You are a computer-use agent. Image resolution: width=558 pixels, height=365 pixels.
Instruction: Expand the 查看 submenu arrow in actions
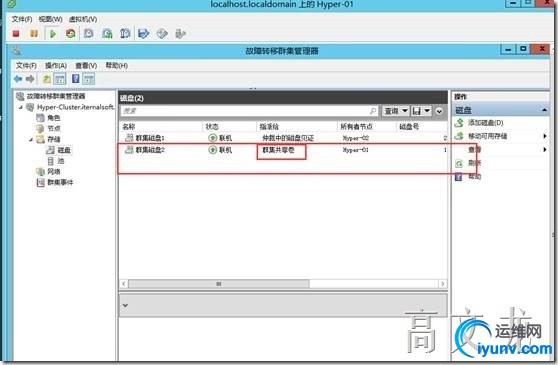(x=544, y=150)
